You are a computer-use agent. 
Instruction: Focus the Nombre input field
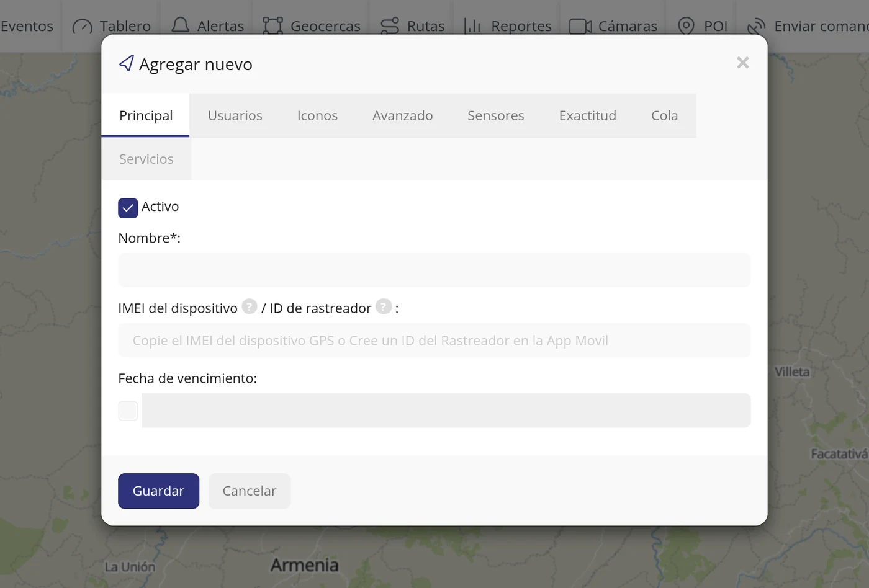(x=434, y=270)
